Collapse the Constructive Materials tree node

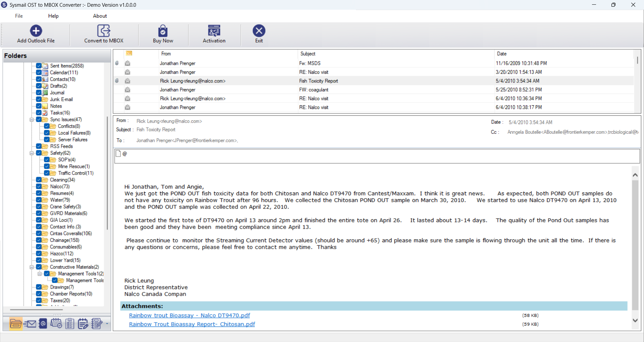(x=32, y=267)
